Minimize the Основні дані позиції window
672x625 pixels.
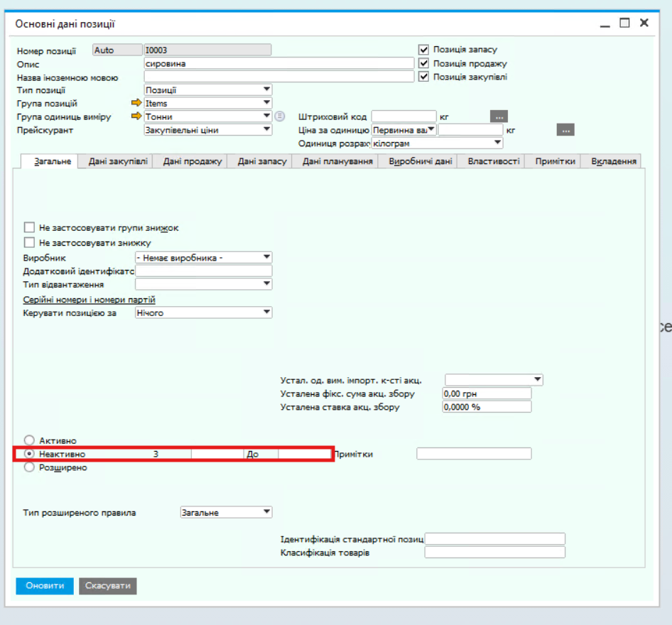click(x=605, y=24)
